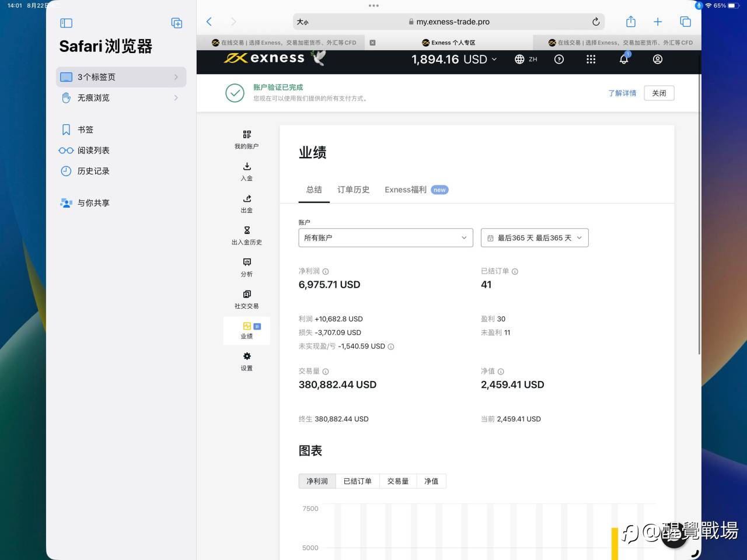
Task: Click trading volume 380,882.44 USD
Action: [x=337, y=385]
